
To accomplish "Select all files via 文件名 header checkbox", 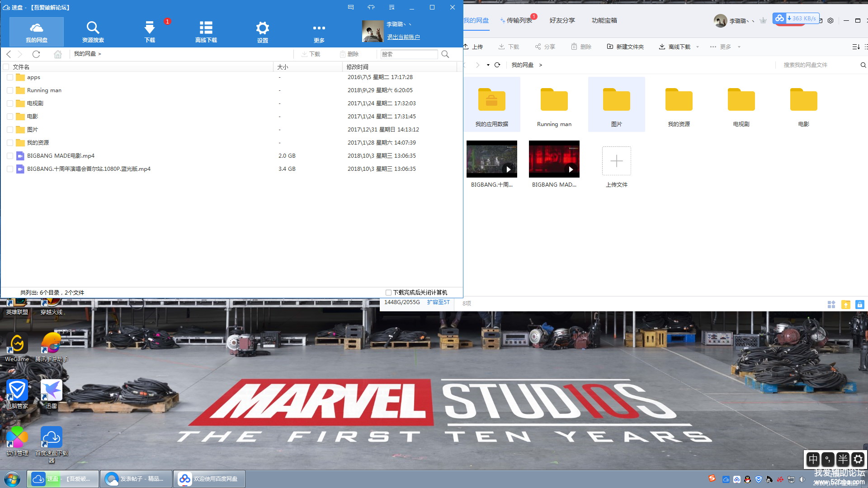I will 6,67.
